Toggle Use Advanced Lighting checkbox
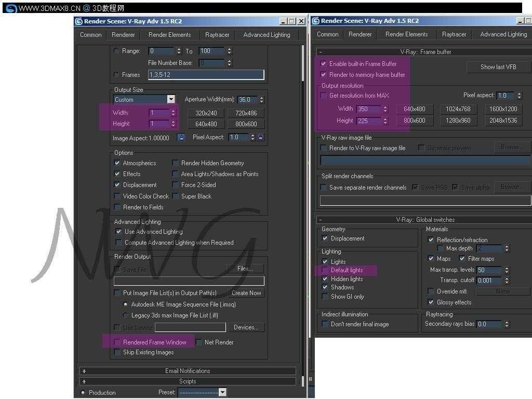Screen dimensions: 532x399 [x=118, y=232]
